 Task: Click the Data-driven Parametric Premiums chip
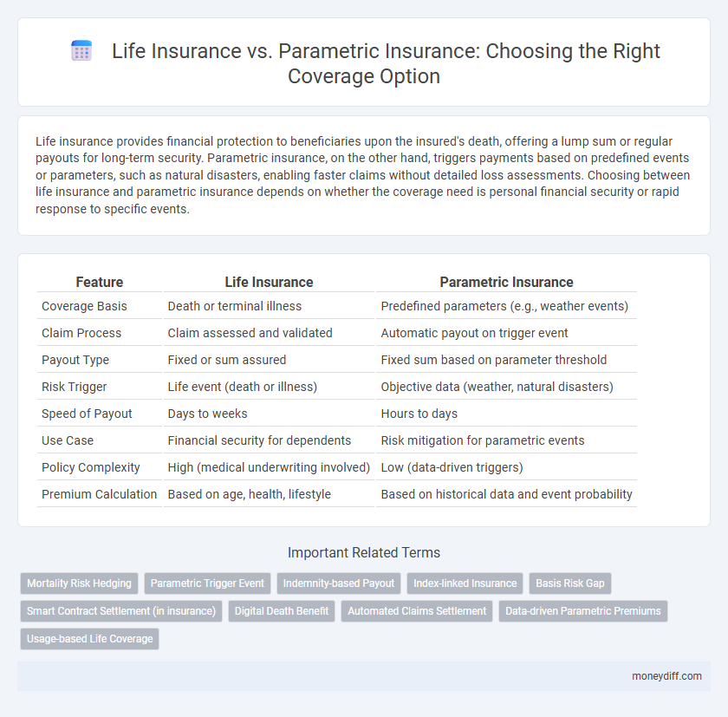pos(583,611)
